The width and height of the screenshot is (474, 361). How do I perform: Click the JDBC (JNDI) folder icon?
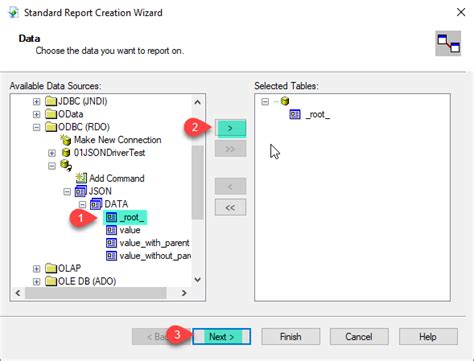51,101
